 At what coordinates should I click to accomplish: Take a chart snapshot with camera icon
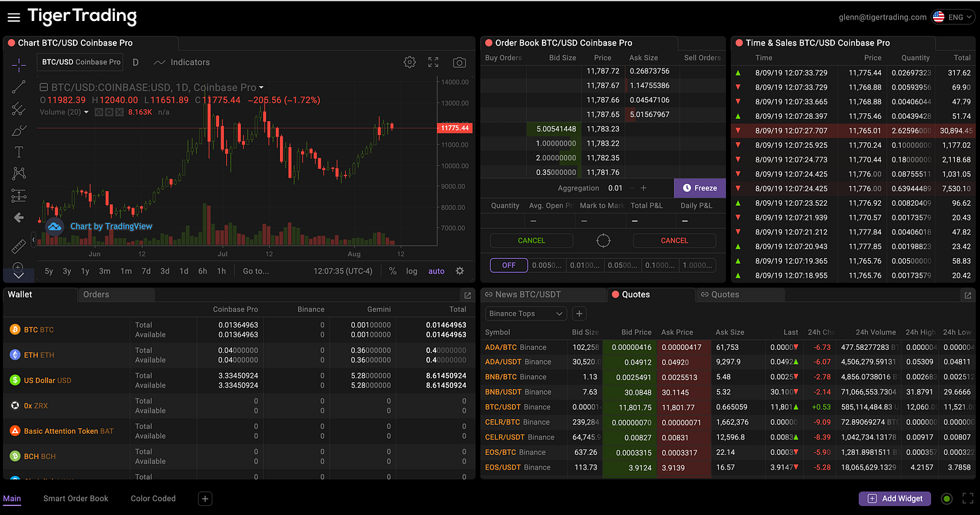[459, 62]
